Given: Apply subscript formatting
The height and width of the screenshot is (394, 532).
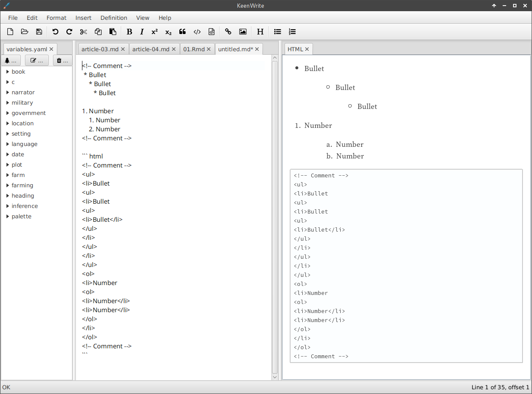Looking at the screenshot, I should (x=168, y=31).
